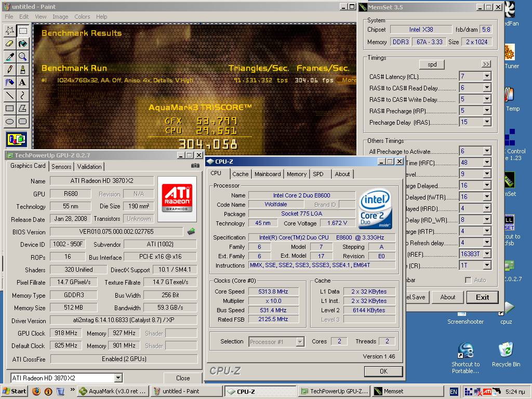Click the Core Speed value in CPU-Z
Screen dimensions: 532x399
(x=273, y=291)
